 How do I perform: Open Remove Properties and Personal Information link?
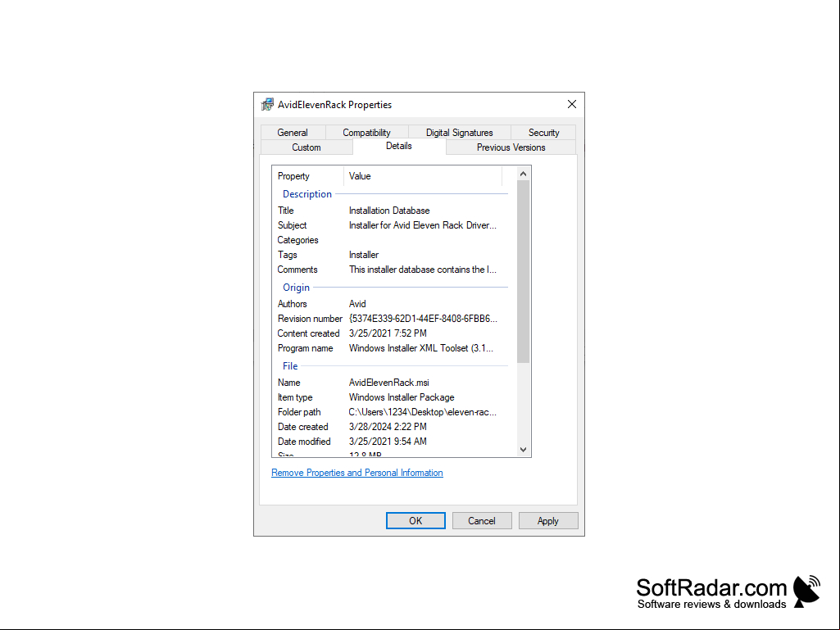tap(356, 473)
